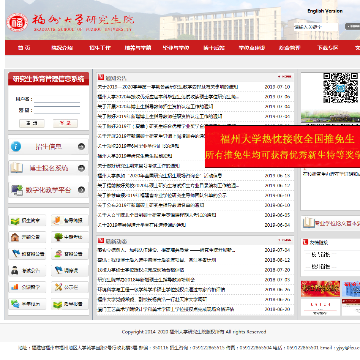Viewport: 360px width, 360px height.
Task: Click the open book icon beside 博士报名系统
Action: pyautogui.click(x=16, y=168)
